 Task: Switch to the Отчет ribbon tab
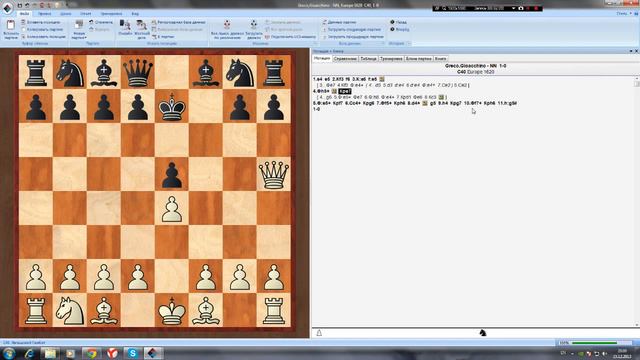[x=85, y=14]
